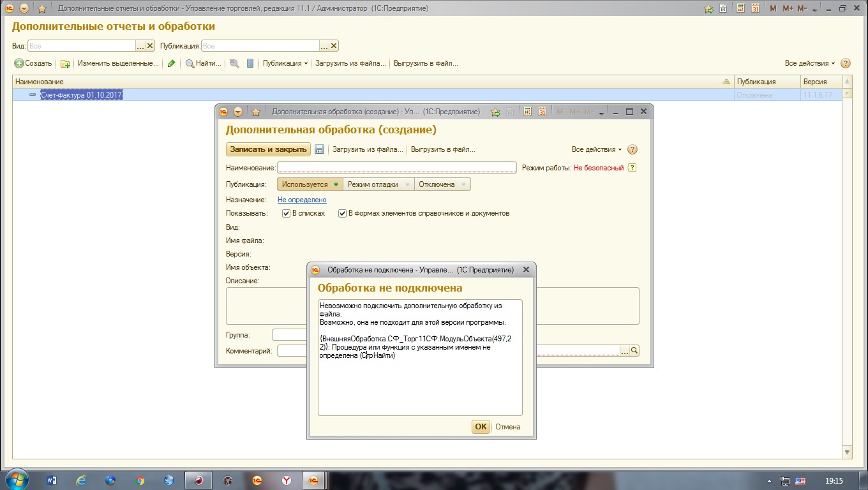The height and width of the screenshot is (490, 868).
Task: Open Публикация filter selection ellipsis button
Action: (x=324, y=46)
